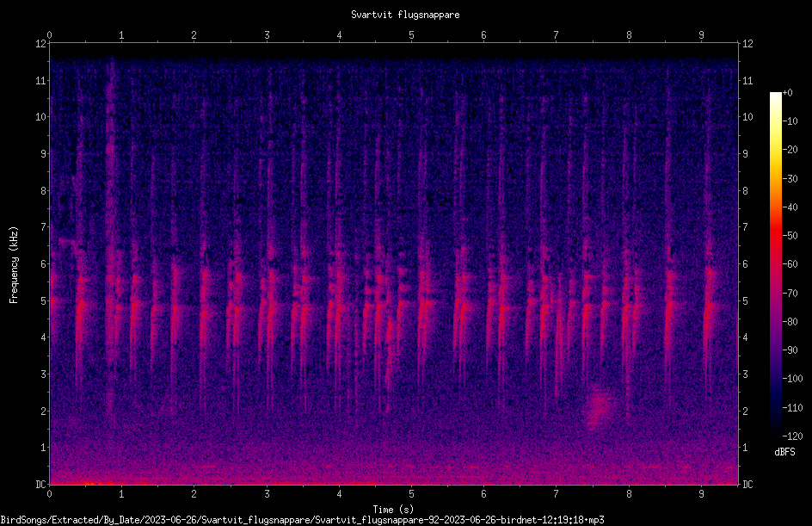Click the '5' tick on top time axis
This screenshot has width=812, height=526.
point(412,34)
